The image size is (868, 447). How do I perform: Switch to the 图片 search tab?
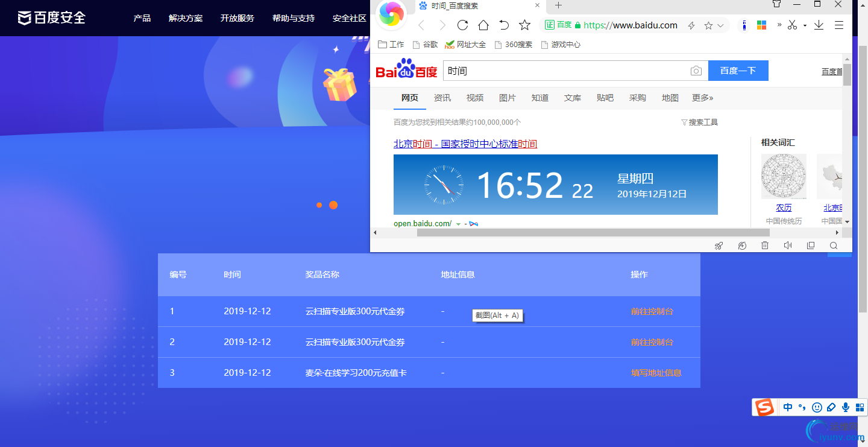(x=508, y=98)
